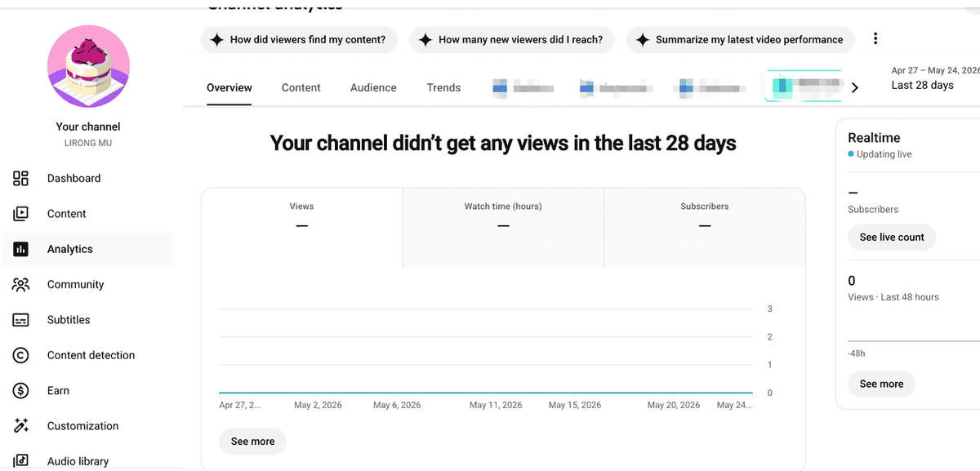Click the Subtitles caption icon

(21, 320)
